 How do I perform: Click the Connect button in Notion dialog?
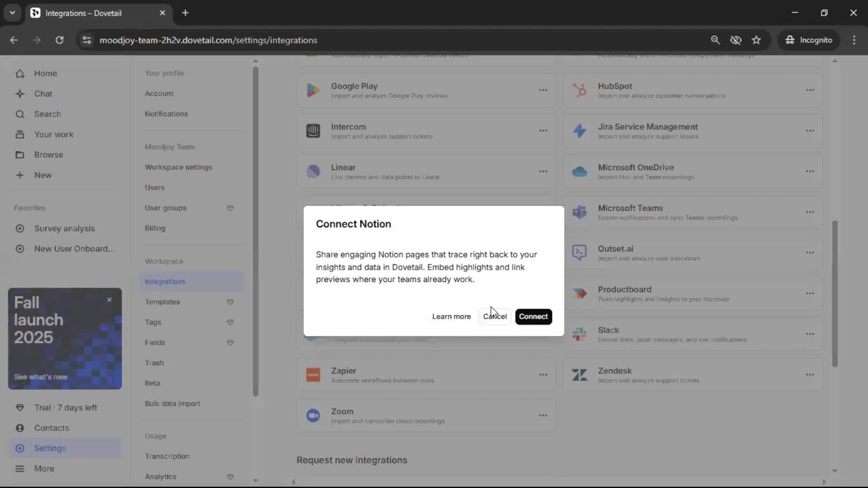tap(533, 316)
